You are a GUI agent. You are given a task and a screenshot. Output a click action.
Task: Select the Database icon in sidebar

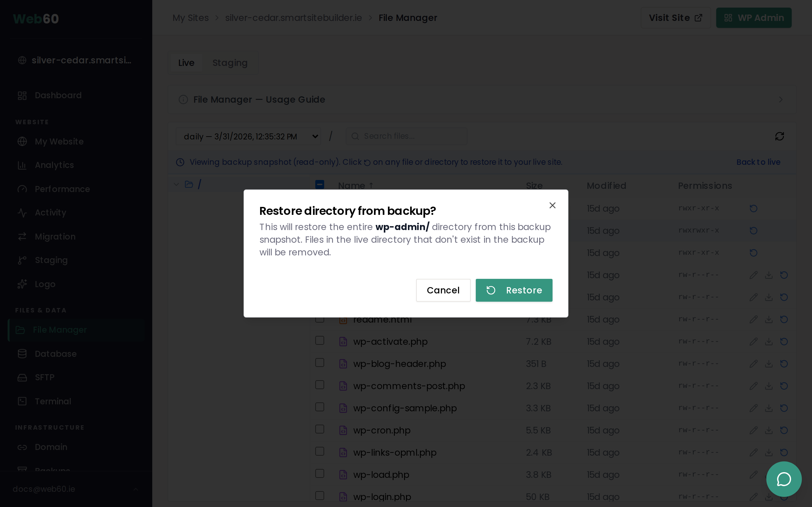[22, 353]
